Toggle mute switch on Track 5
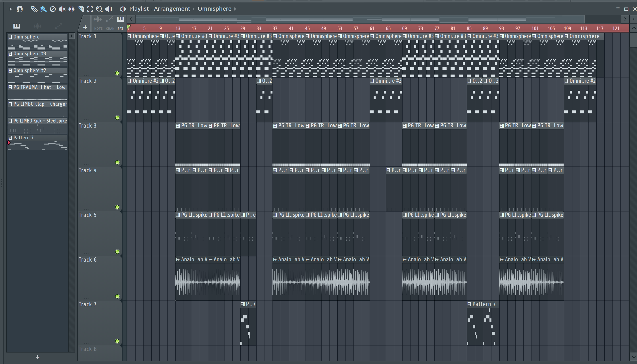The height and width of the screenshot is (364, 637). 117,252
